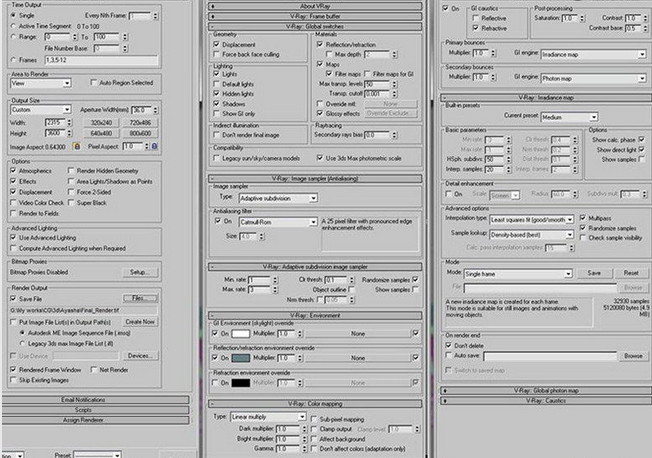Toggle the Refractive GI caustics checkbox
Viewport: 652px width, 458px height.
coord(476,28)
